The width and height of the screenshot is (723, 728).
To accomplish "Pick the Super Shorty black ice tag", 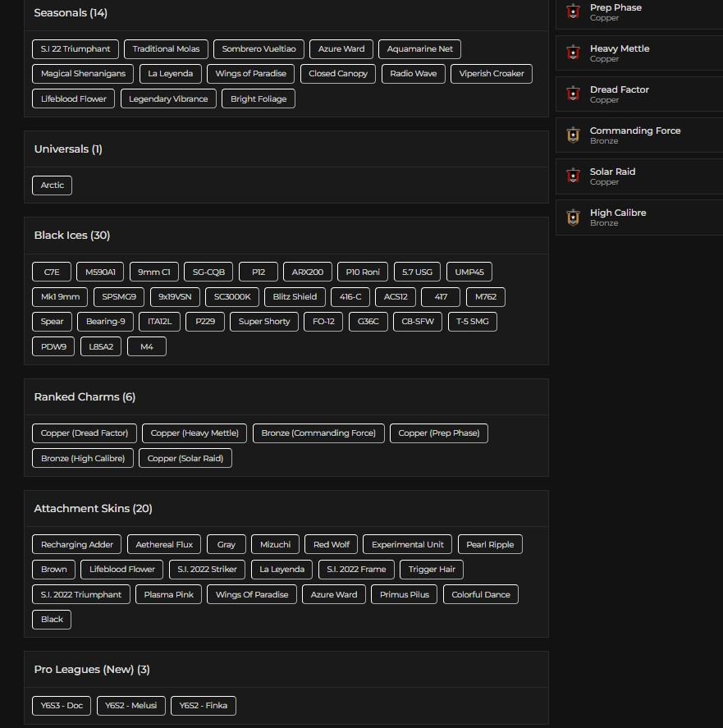I will tap(264, 322).
